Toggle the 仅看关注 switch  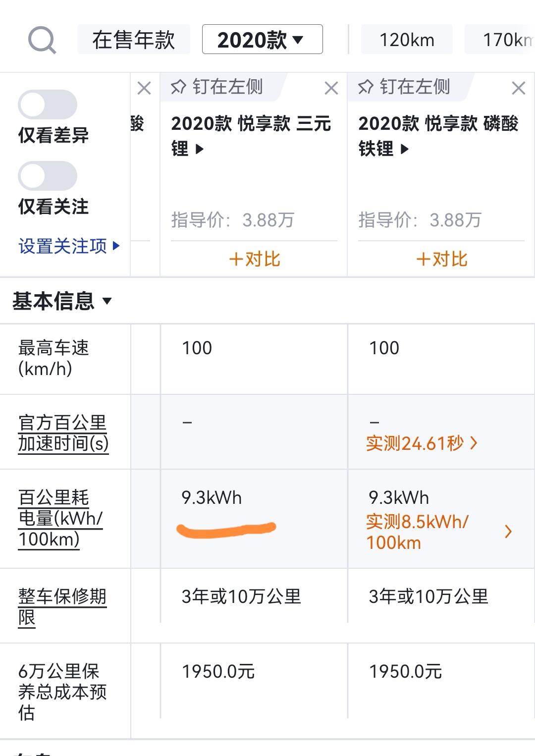tap(48, 176)
